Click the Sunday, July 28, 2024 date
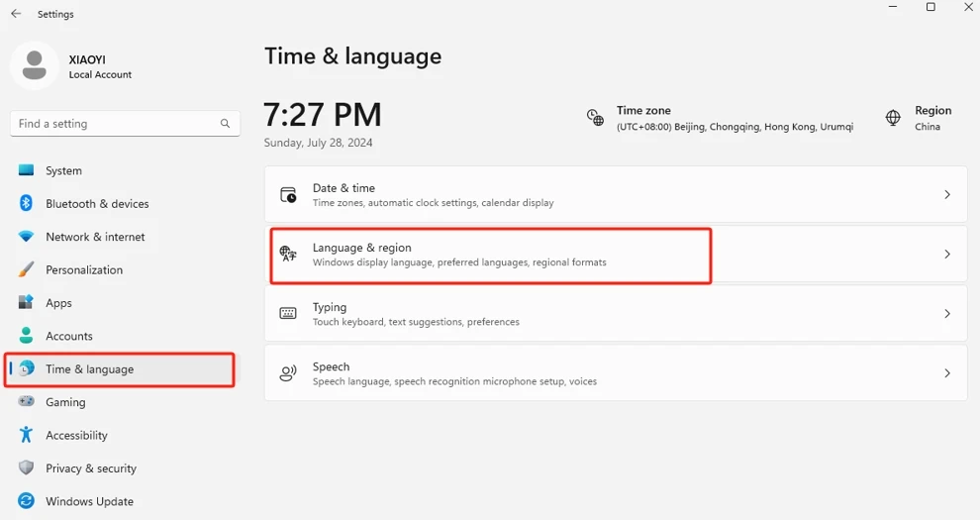Viewport: 980px width, 520px height. coord(318,143)
